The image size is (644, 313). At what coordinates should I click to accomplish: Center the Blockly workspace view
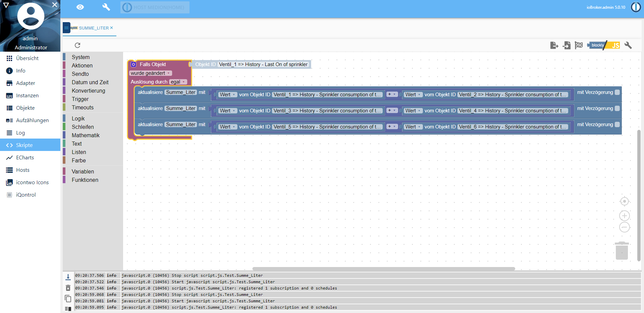coord(624,201)
